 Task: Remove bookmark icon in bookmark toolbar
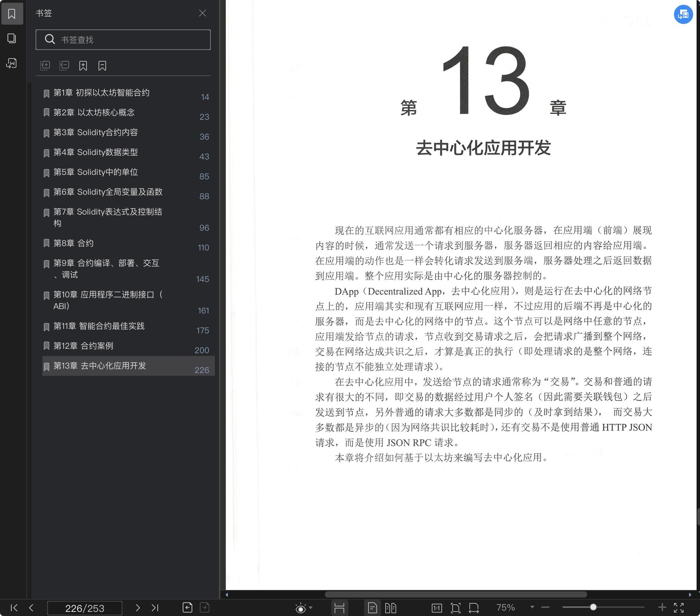(102, 65)
